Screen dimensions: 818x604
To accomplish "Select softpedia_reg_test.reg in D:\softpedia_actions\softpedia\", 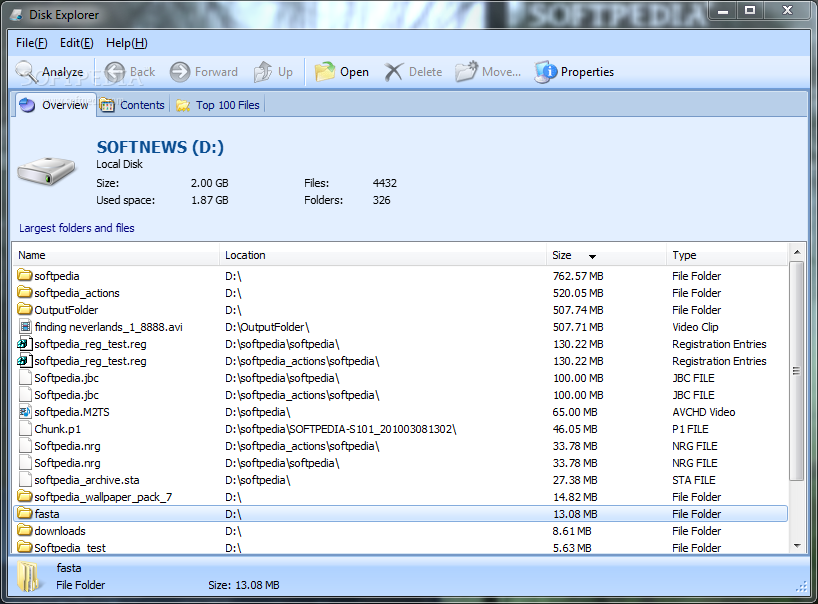I will click(x=400, y=361).
